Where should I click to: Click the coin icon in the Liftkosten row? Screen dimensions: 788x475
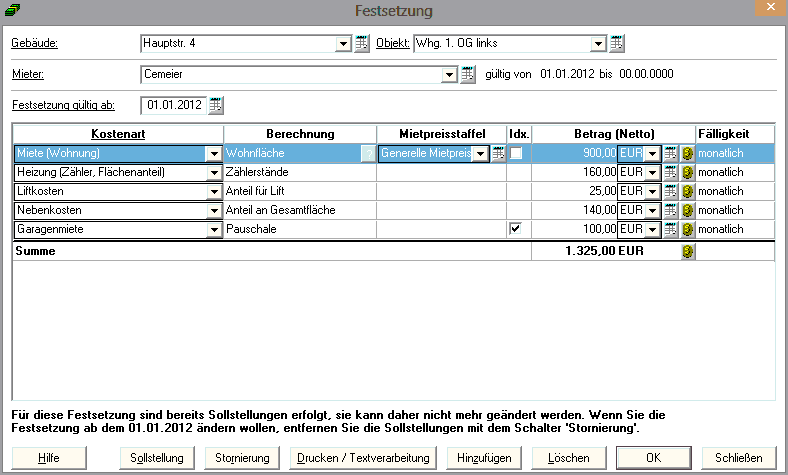[x=687, y=191]
